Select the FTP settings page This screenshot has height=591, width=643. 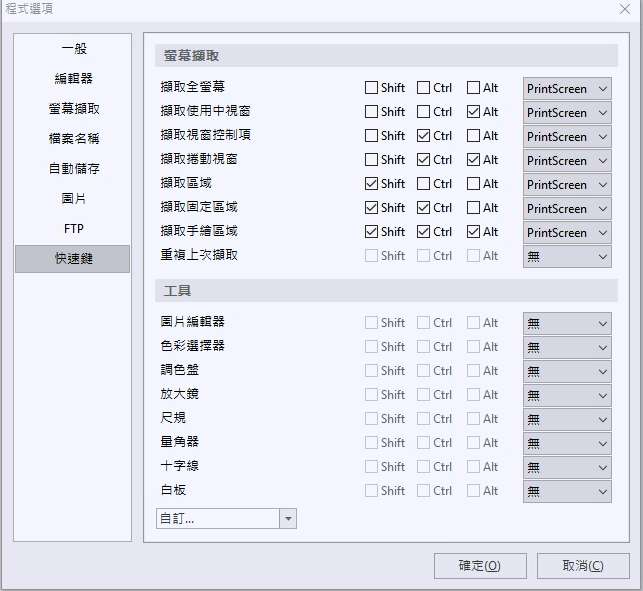click(x=72, y=228)
